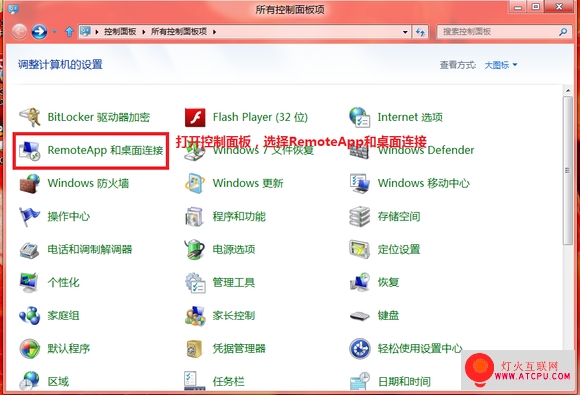Click the 管理工具 text label

tap(234, 283)
